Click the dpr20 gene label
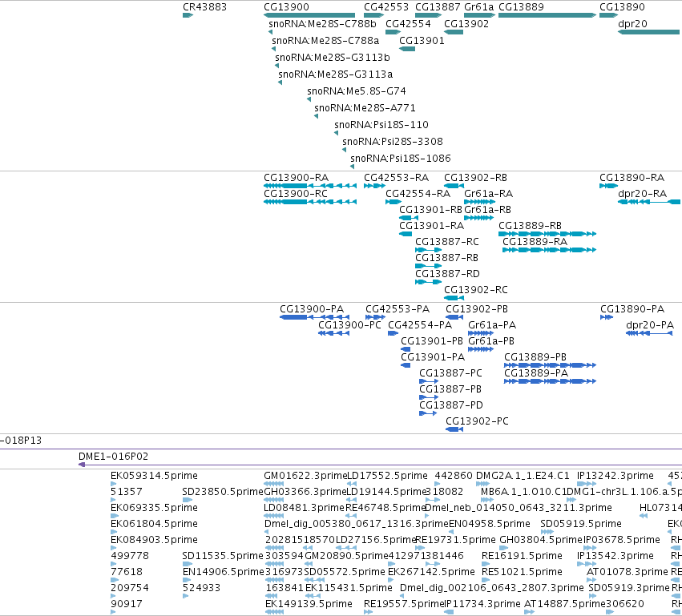 coord(632,23)
